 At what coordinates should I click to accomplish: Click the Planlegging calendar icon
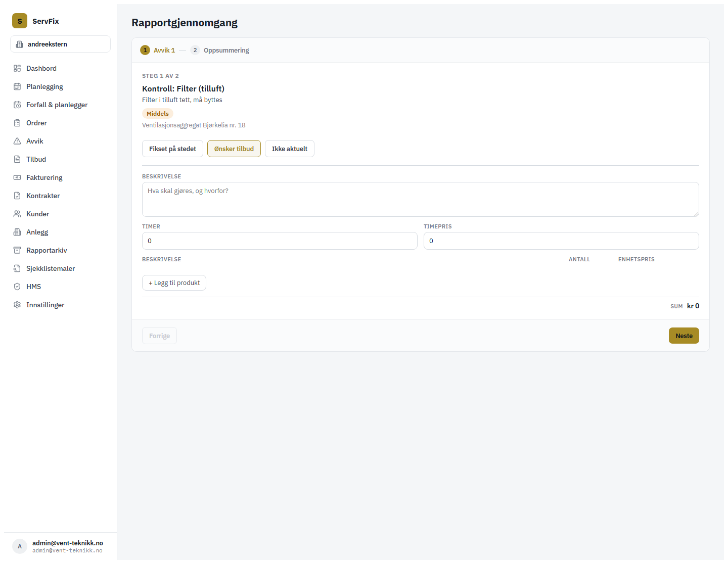point(17,86)
